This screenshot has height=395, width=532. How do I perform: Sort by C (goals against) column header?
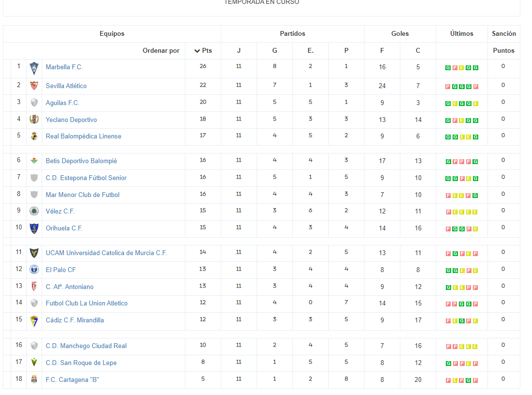click(418, 50)
